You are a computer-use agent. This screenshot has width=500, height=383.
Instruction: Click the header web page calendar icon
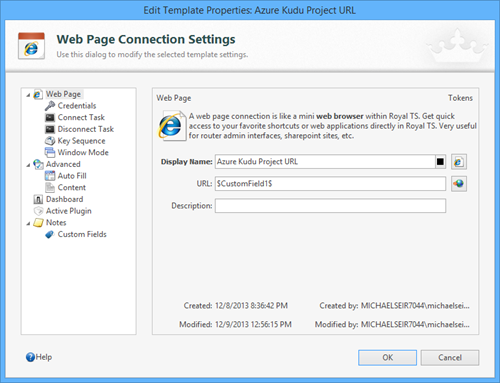pos(31,46)
